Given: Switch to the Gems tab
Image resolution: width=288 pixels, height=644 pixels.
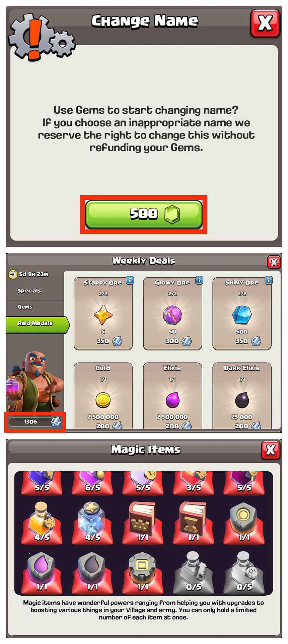Looking at the screenshot, I should (25, 307).
